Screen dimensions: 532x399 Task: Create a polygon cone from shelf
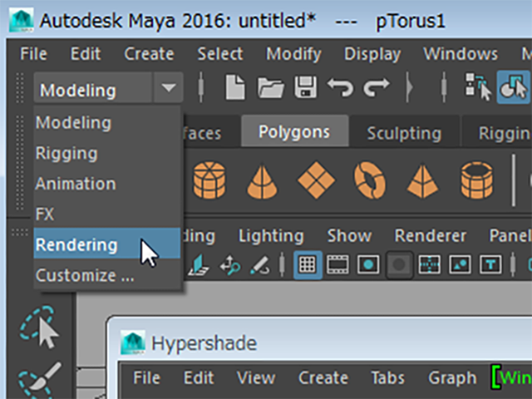tap(262, 181)
